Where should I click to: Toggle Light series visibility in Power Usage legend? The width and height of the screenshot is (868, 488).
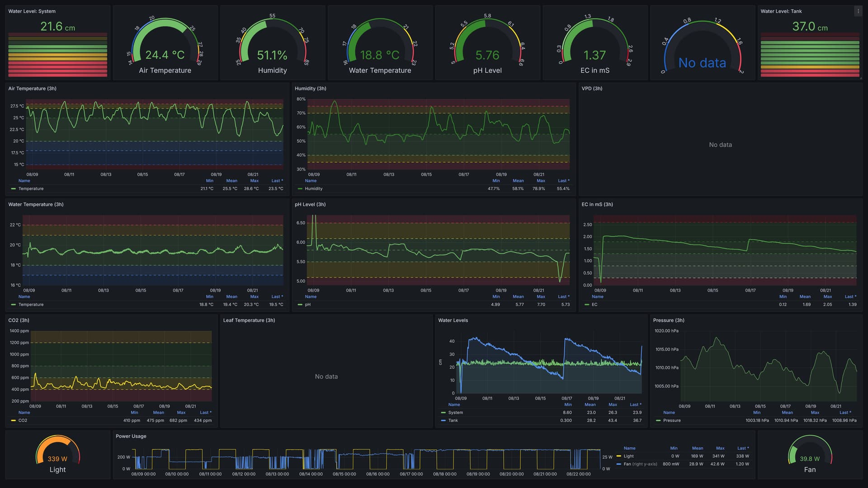(628, 456)
